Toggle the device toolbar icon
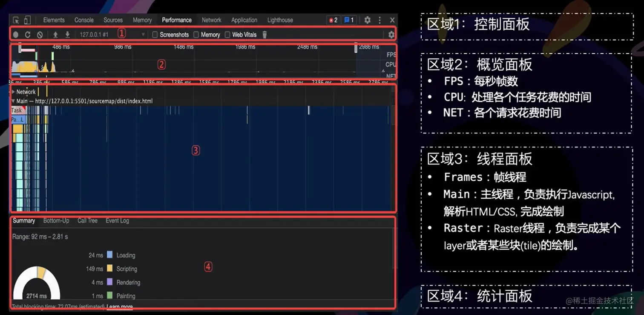The width and height of the screenshot is (644, 315). pyautogui.click(x=27, y=20)
